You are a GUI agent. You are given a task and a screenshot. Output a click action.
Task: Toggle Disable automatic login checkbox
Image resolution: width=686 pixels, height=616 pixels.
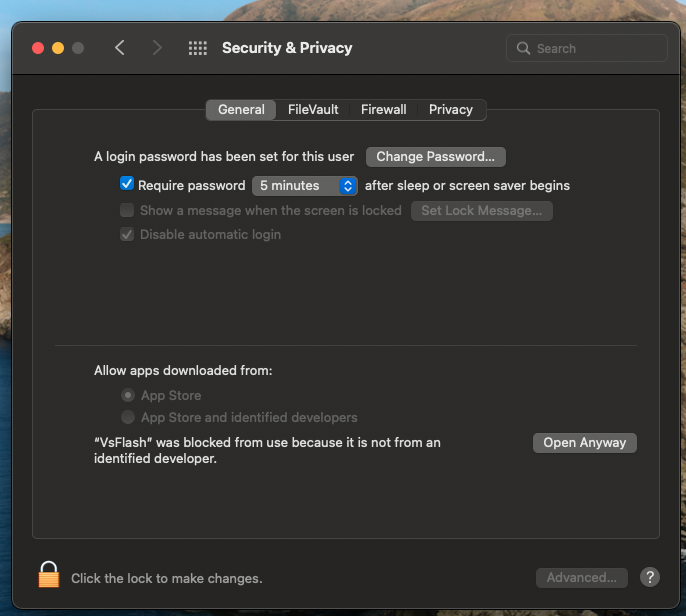pyautogui.click(x=127, y=234)
